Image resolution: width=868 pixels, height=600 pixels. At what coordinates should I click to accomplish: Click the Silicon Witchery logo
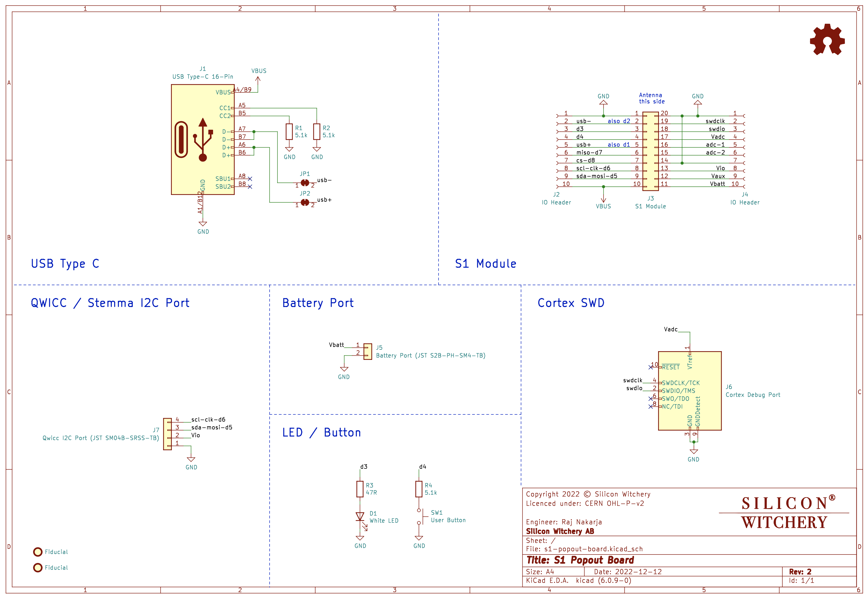tap(784, 512)
